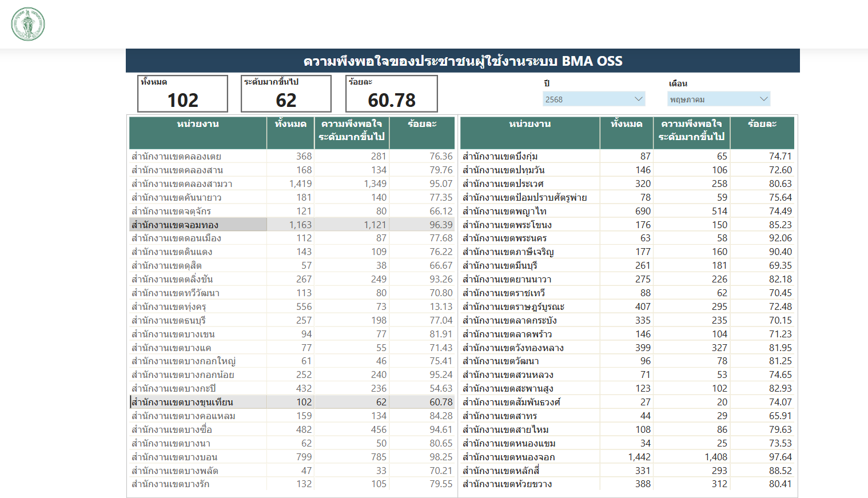The width and height of the screenshot is (868, 498).
Task: Sort left table by หน่วยงาน header
Action: [198, 133]
